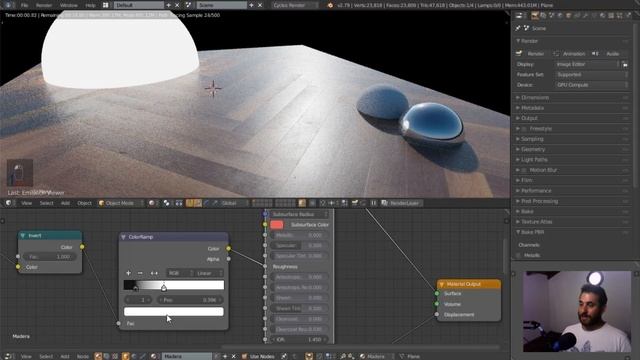
Task: Click the pin node tree icon
Action: tap(284, 356)
